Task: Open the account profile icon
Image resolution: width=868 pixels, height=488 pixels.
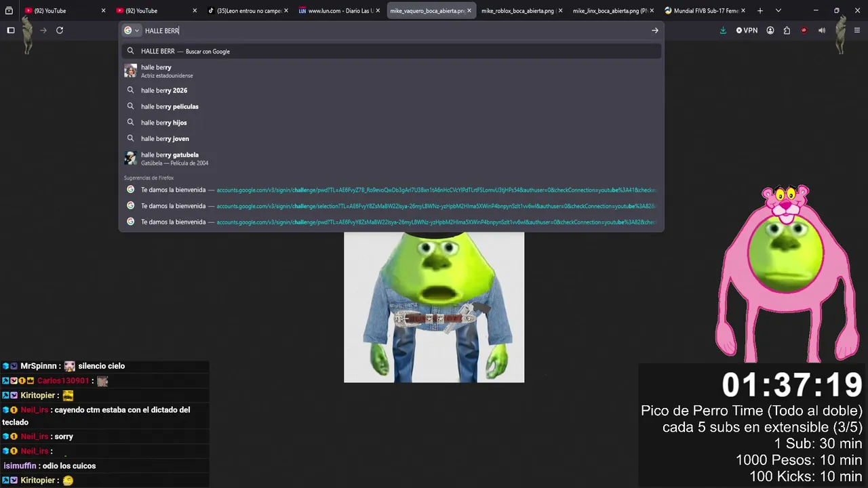Action: (x=770, y=30)
